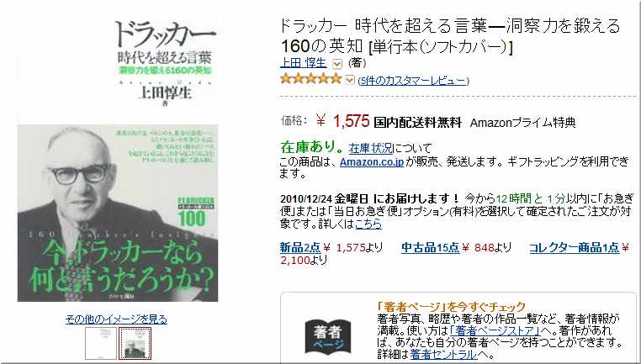Click the five-star rating icons
Screen dimensions: 641x364
[310, 79]
